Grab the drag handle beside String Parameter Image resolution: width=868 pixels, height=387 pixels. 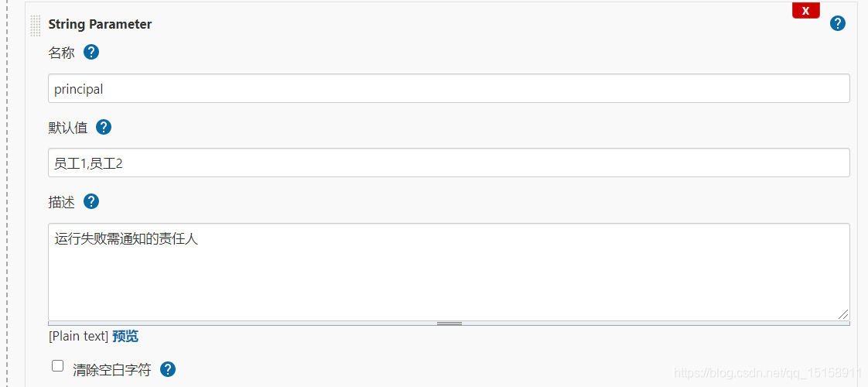(x=36, y=25)
